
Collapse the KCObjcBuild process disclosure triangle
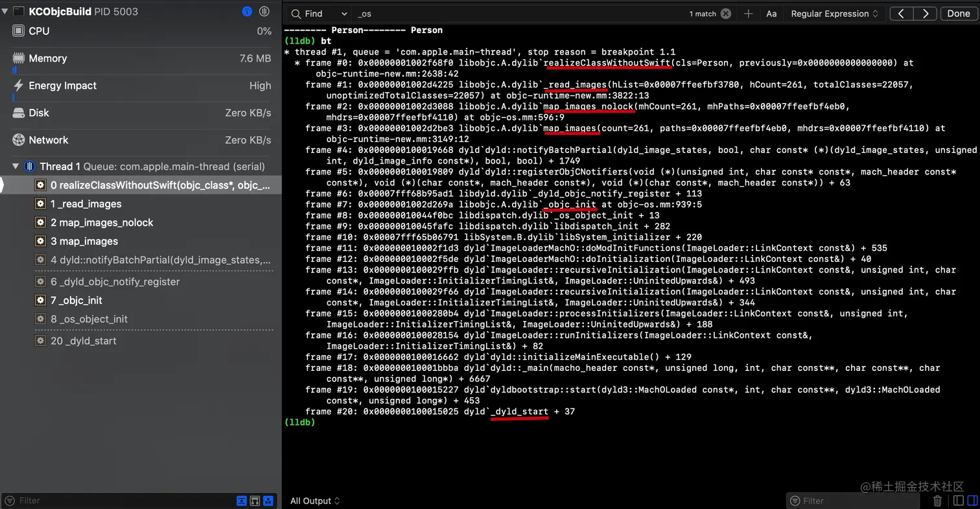5,11
